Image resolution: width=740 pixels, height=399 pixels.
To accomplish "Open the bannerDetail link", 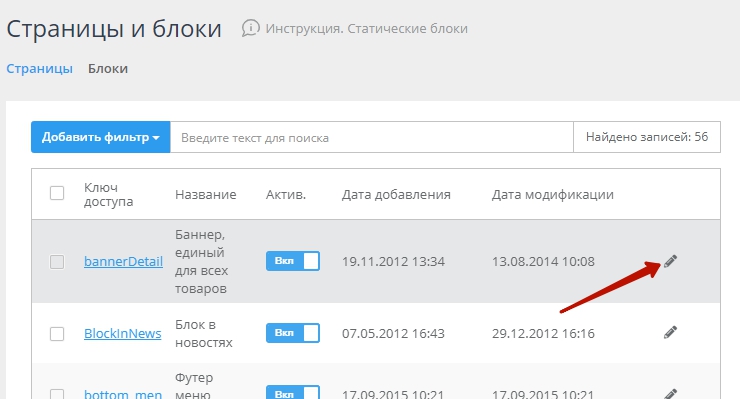I will [123, 262].
